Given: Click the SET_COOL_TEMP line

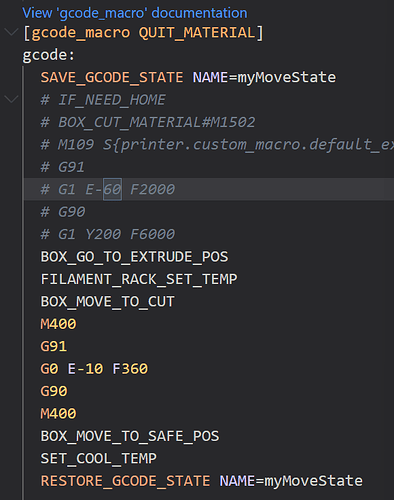Looking at the screenshot, I should point(98,458).
